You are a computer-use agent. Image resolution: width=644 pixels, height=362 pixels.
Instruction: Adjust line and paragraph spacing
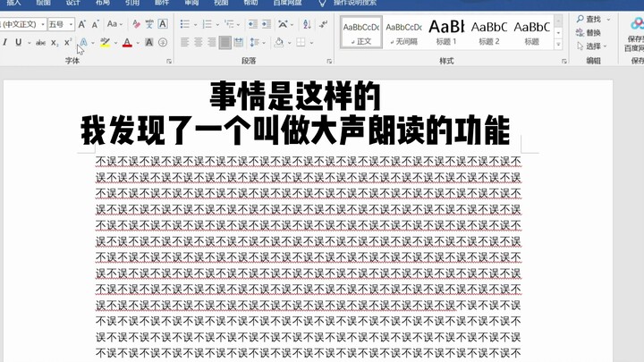click(x=255, y=42)
